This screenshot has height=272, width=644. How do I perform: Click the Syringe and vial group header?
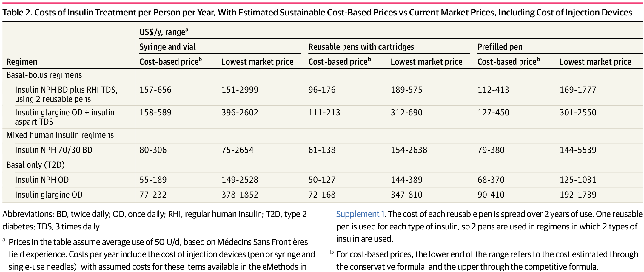pyautogui.click(x=167, y=47)
